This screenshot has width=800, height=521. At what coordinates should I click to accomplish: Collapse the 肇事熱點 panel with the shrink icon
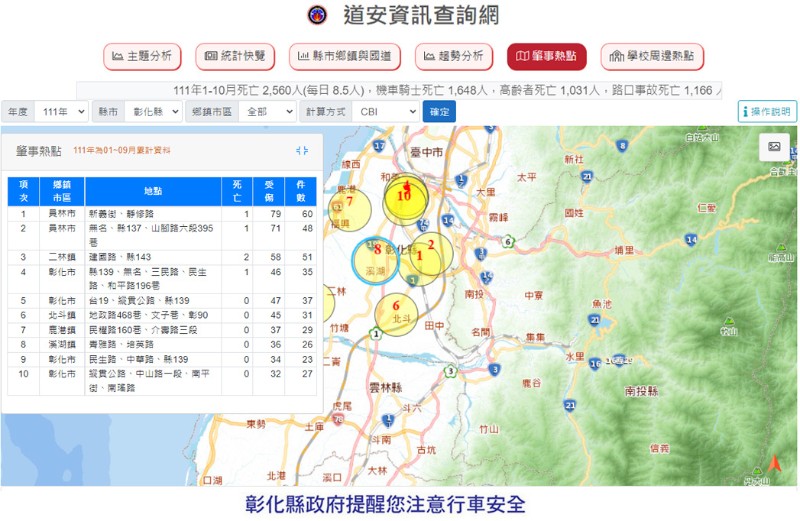pyautogui.click(x=302, y=150)
